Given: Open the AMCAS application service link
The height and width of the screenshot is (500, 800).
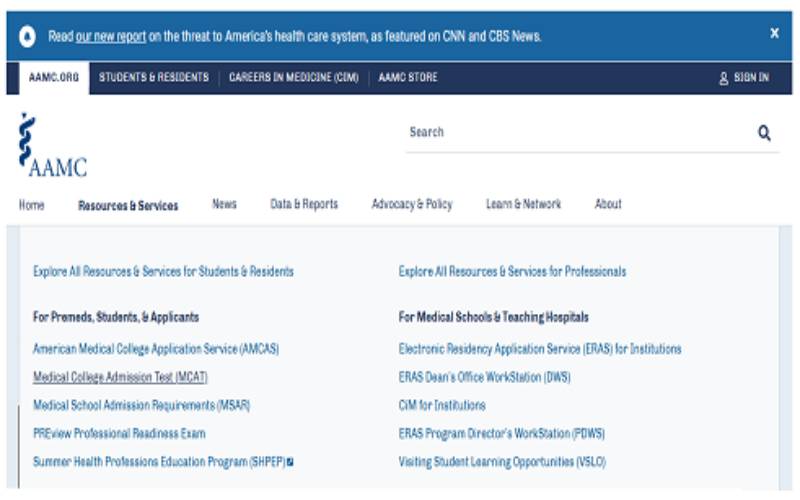Looking at the screenshot, I should pos(155,349).
